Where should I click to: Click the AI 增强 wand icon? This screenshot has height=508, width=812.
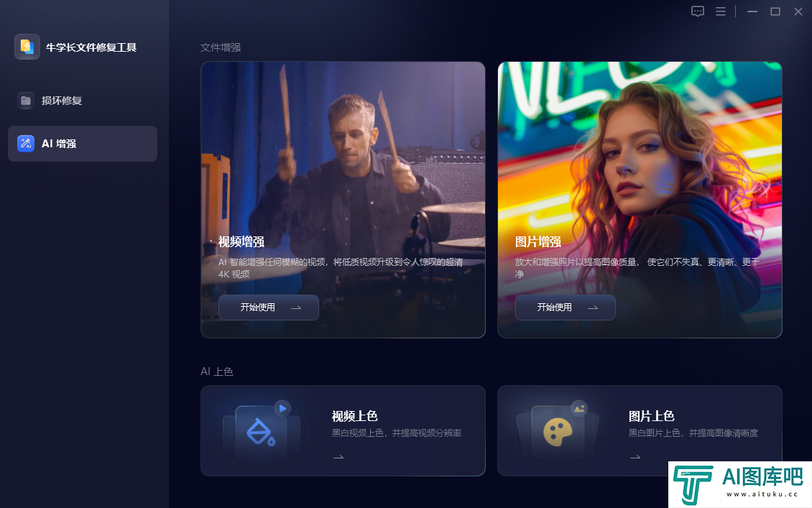(x=25, y=144)
